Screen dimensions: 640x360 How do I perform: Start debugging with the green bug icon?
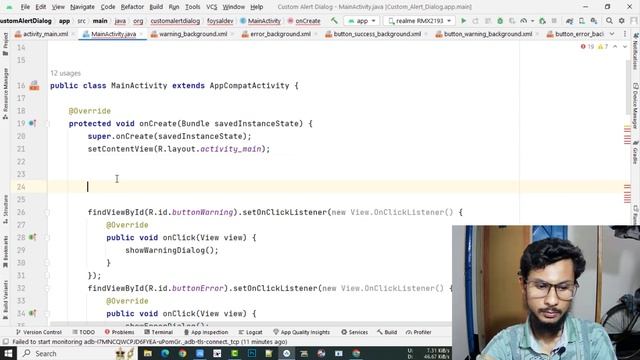point(500,21)
